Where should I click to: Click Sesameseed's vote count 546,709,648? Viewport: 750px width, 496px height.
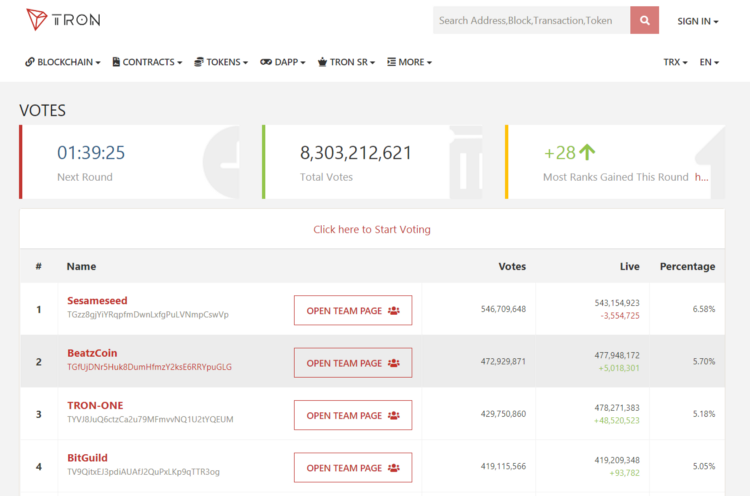click(503, 309)
